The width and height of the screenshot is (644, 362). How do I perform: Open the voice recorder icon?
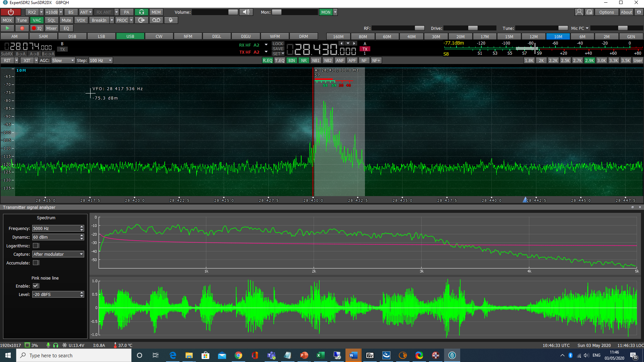tap(156, 20)
